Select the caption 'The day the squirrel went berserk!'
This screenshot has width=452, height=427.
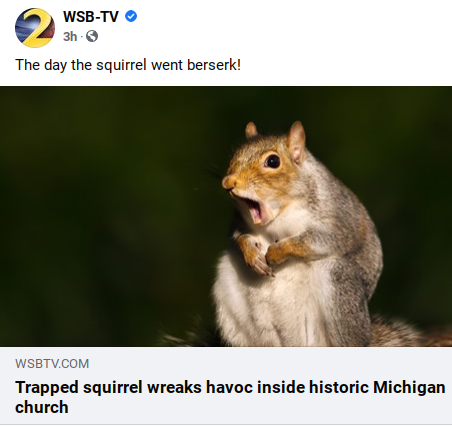click(128, 65)
